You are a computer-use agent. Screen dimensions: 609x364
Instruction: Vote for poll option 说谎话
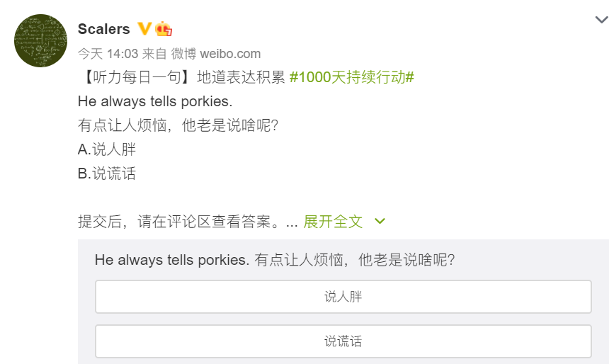click(x=343, y=341)
